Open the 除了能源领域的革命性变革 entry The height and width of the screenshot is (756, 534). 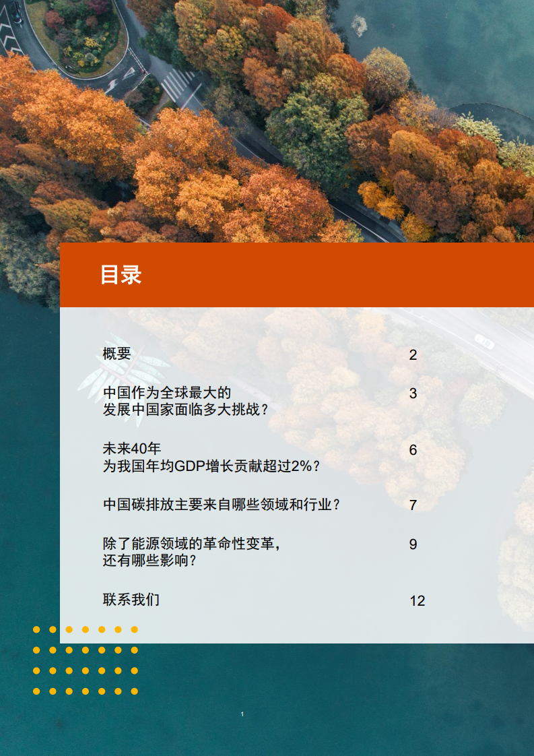192,544
